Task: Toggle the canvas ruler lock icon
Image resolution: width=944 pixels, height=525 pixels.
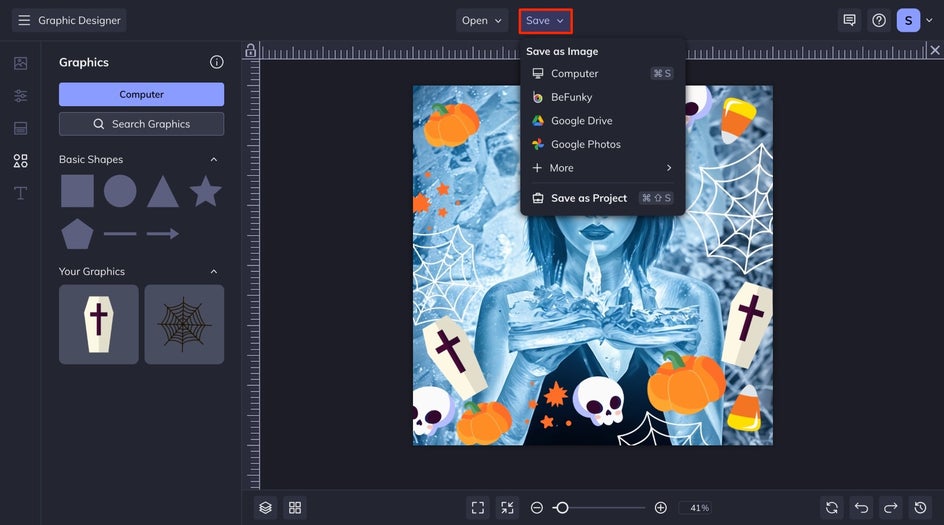Action: click(250, 51)
